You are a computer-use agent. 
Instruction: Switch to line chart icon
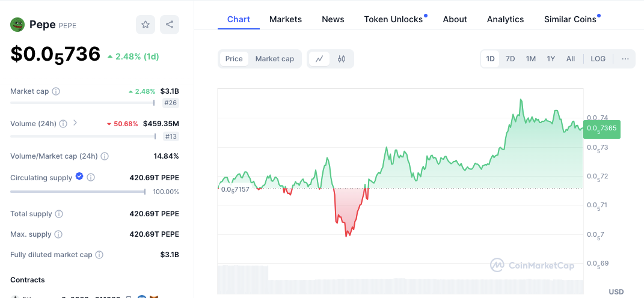pyautogui.click(x=319, y=59)
